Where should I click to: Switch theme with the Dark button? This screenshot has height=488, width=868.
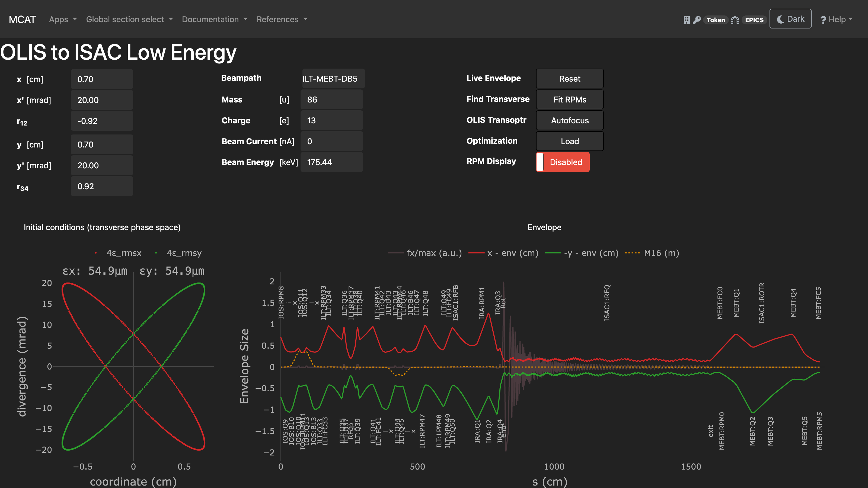tap(790, 19)
